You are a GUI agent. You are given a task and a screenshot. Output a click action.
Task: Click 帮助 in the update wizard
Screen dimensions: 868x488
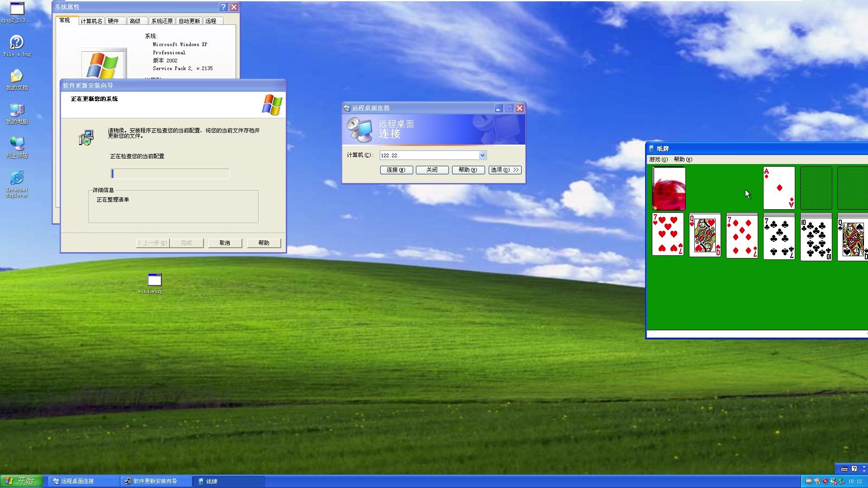click(264, 243)
